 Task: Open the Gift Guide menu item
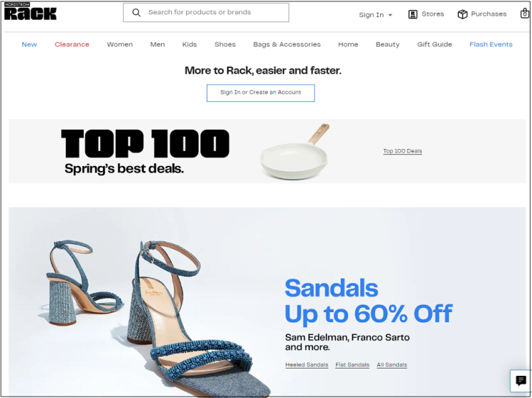click(x=435, y=44)
